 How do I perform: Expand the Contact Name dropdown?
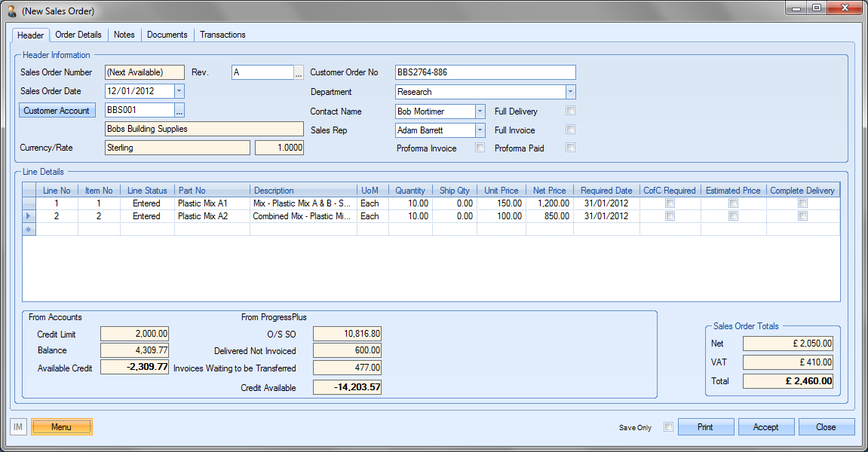click(x=480, y=111)
